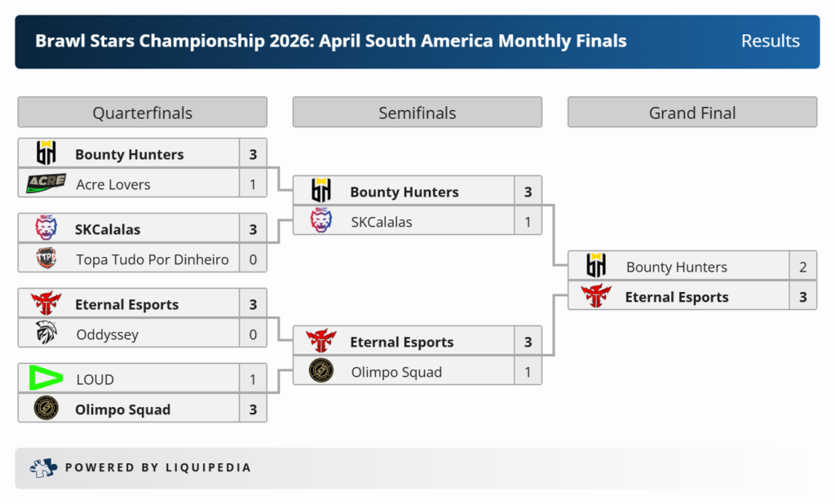Click Bounty Hunters logo in Grand Final
This screenshot has height=504, width=835.
click(x=596, y=267)
